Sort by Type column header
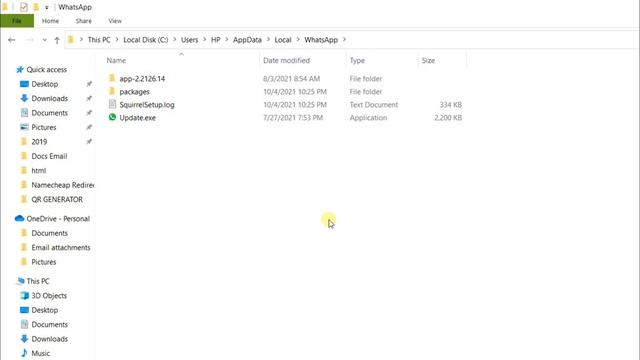The width and height of the screenshot is (640, 360). (357, 60)
